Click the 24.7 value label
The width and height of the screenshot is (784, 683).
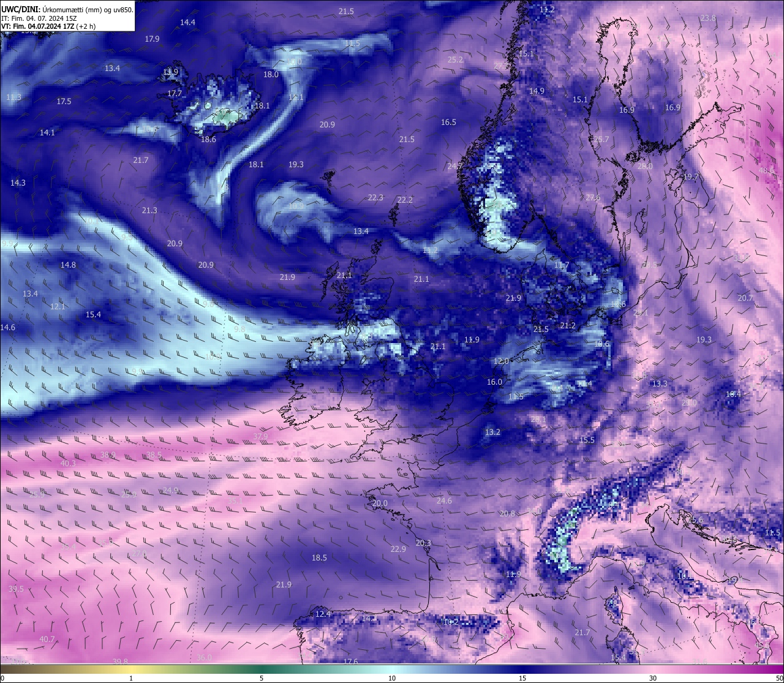455,167
